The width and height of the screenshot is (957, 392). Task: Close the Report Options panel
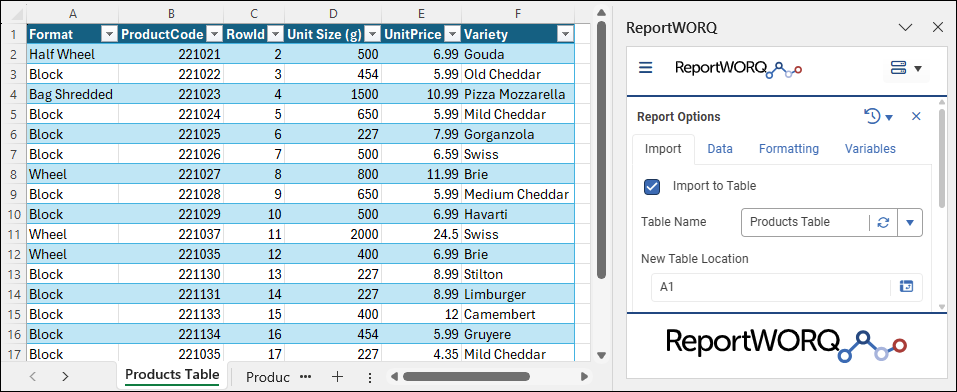coord(916,116)
